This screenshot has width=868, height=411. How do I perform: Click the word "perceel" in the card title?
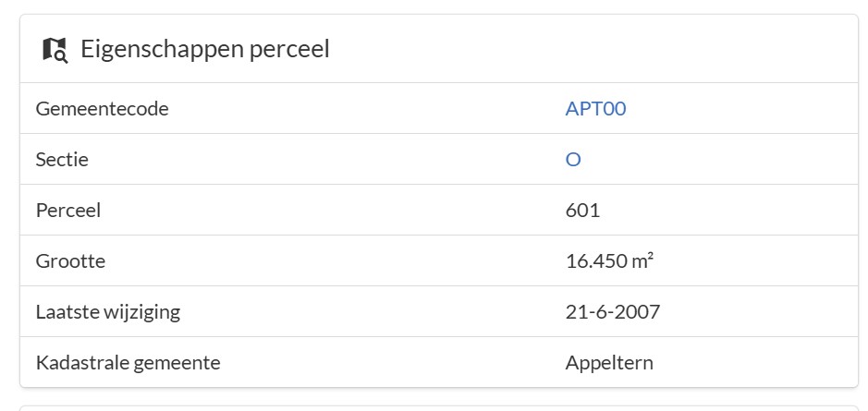[x=288, y=49]
